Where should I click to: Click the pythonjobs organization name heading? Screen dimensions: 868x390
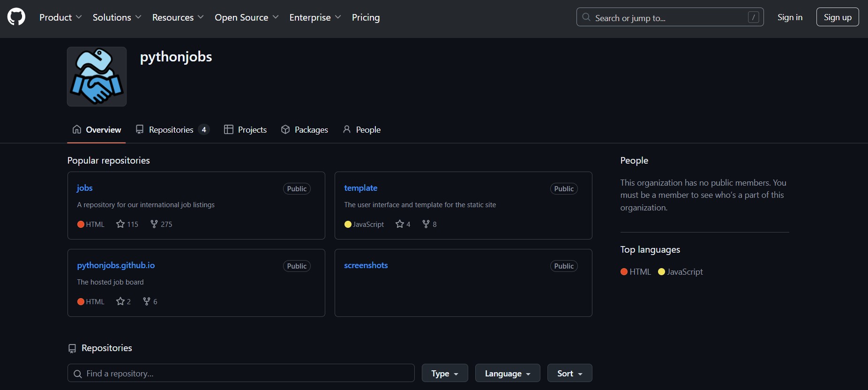(176, 57)
